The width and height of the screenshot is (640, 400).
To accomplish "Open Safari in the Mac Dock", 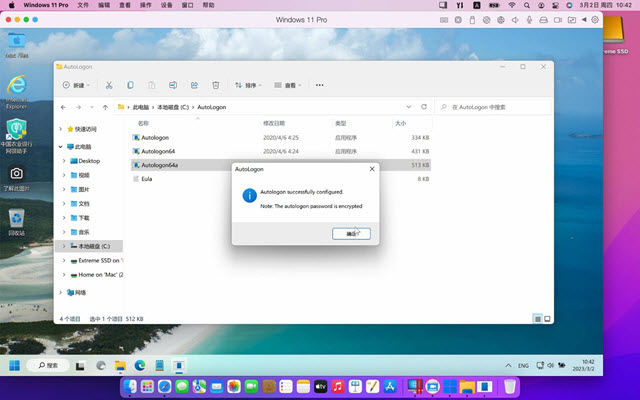I will (164, 386).
